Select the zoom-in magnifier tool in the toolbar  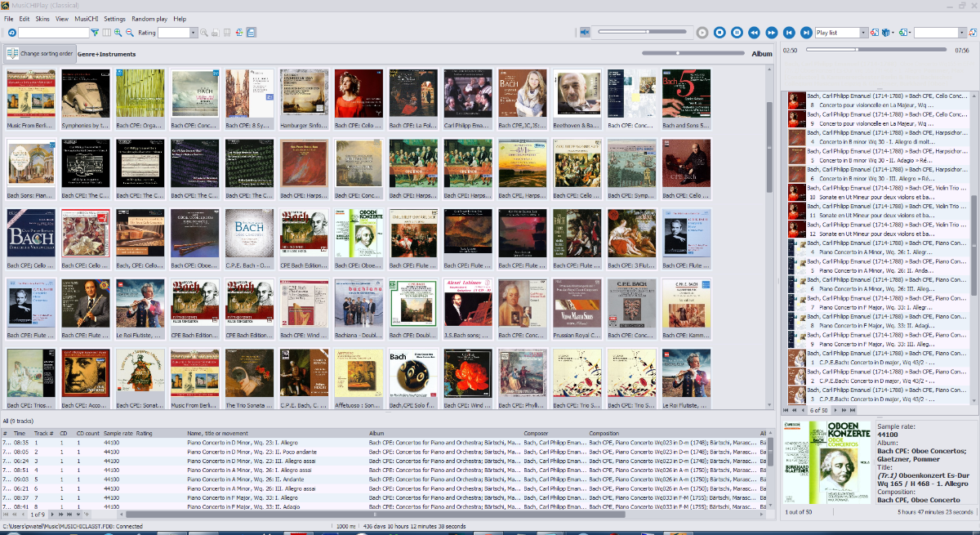point(117,33)
